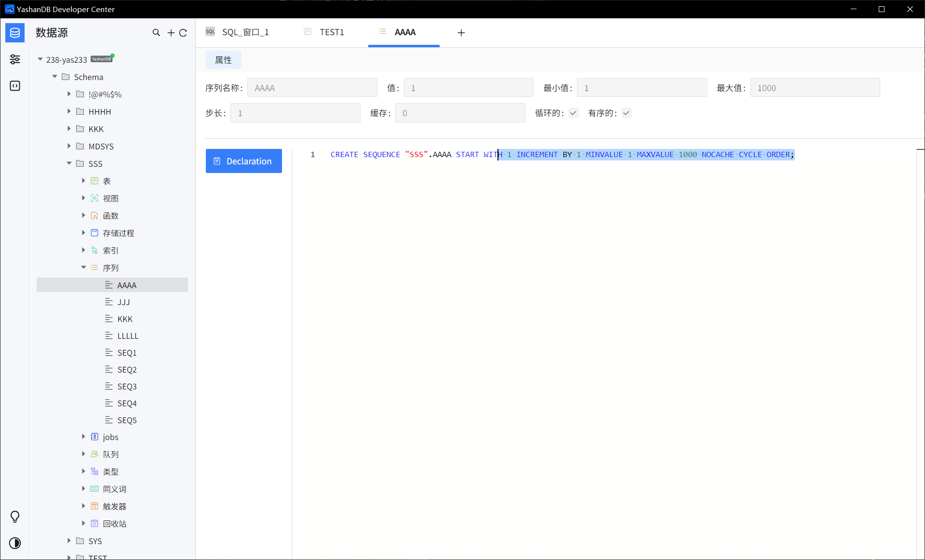Click the Declaration button
Viewport: 925px width, 560px height.
click(x=244, y=161)
